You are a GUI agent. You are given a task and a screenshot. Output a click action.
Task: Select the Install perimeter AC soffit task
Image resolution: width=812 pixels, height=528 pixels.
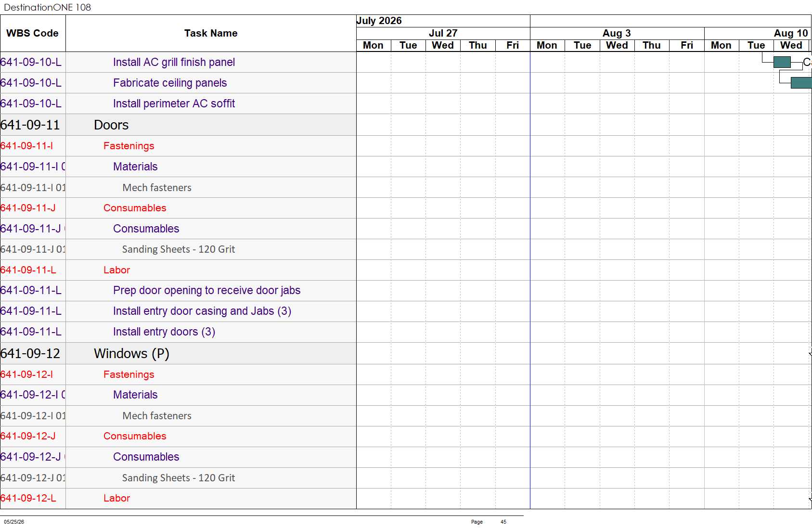(x=174, y=103)
